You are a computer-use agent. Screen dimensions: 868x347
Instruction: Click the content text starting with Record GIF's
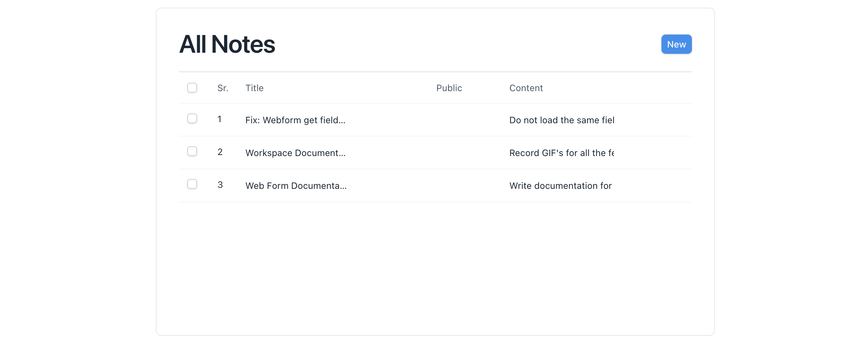point(562,153)
